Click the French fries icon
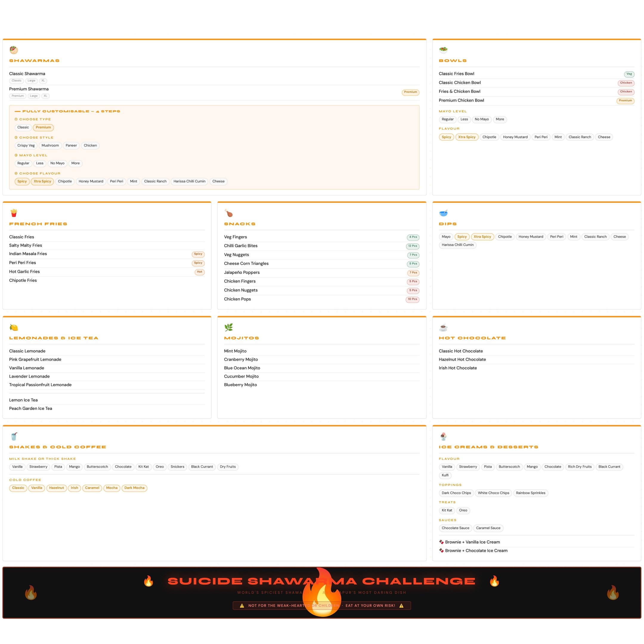 coord(14,213)
